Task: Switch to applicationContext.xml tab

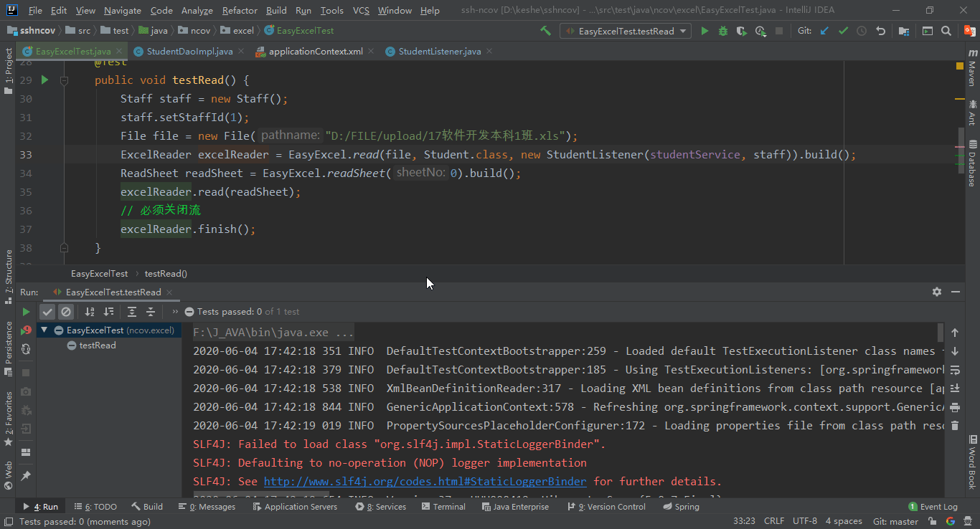Action: (316, 52)
